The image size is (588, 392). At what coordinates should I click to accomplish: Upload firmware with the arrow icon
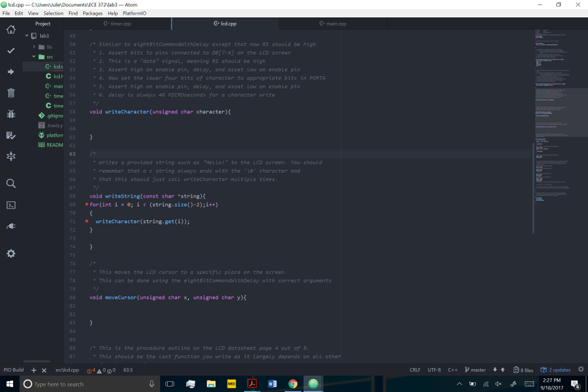tap(10, 71)
